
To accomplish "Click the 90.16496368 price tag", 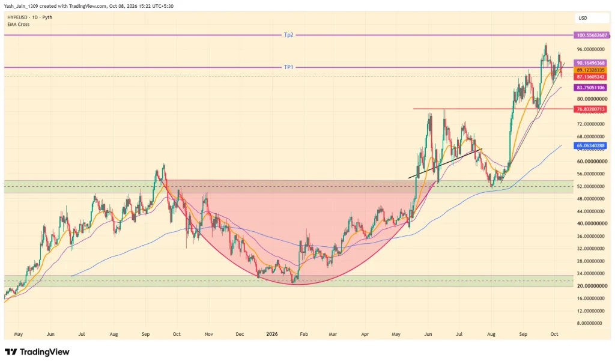I will [x=590, y=63].
